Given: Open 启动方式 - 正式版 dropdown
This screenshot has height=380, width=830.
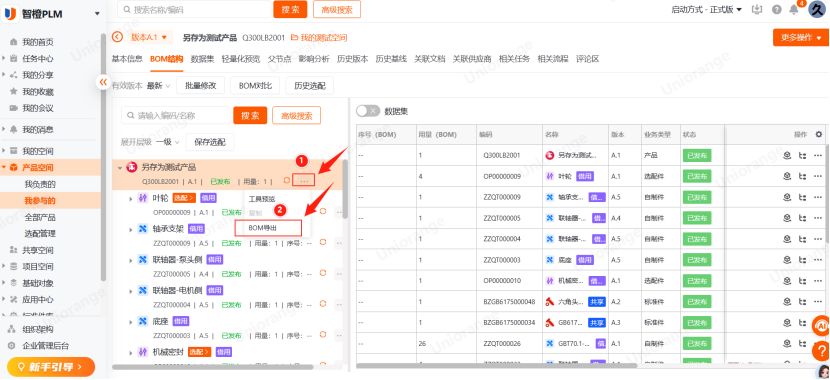Looking at the screenshot, I should (x=706, y=10).
